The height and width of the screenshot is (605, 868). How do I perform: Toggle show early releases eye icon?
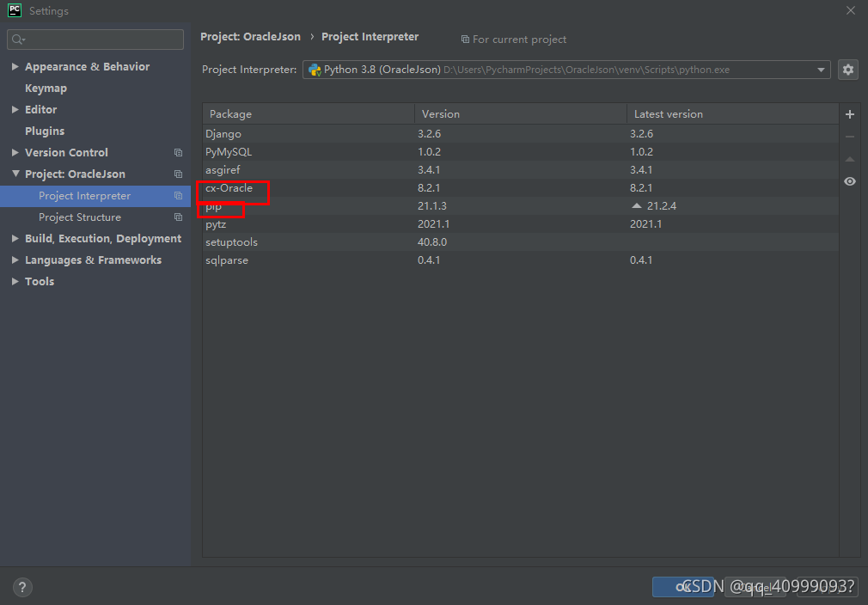pyautogui.click(x=850, y=181)
